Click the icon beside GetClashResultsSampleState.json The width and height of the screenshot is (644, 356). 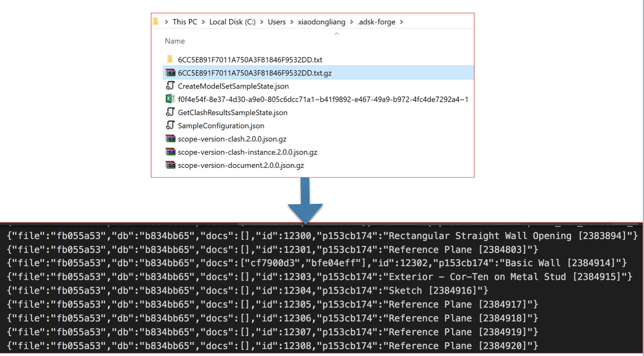pyautogui.click(x=170, y=112)
